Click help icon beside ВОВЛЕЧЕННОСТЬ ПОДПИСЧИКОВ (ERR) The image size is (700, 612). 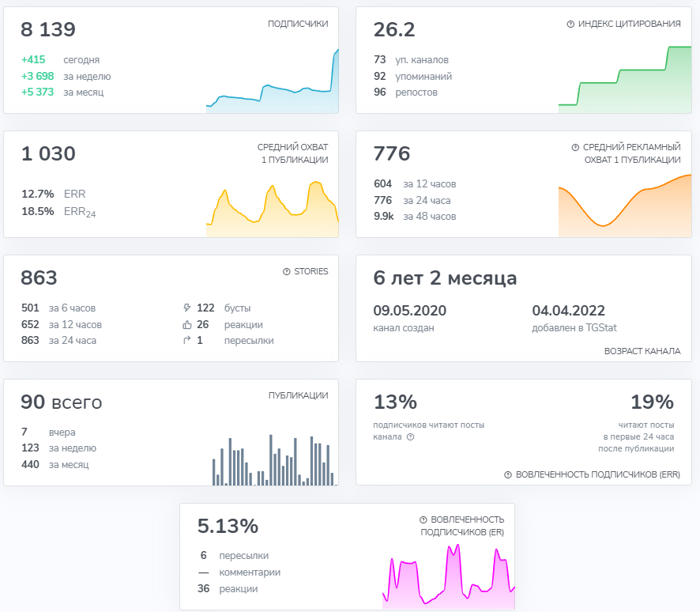[x=507, y=475]
